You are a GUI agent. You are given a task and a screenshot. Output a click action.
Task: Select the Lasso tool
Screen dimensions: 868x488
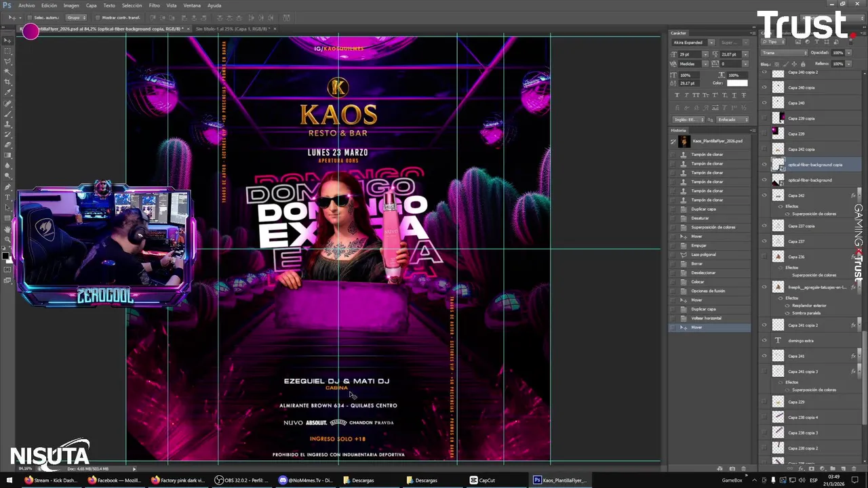point(8,61)
